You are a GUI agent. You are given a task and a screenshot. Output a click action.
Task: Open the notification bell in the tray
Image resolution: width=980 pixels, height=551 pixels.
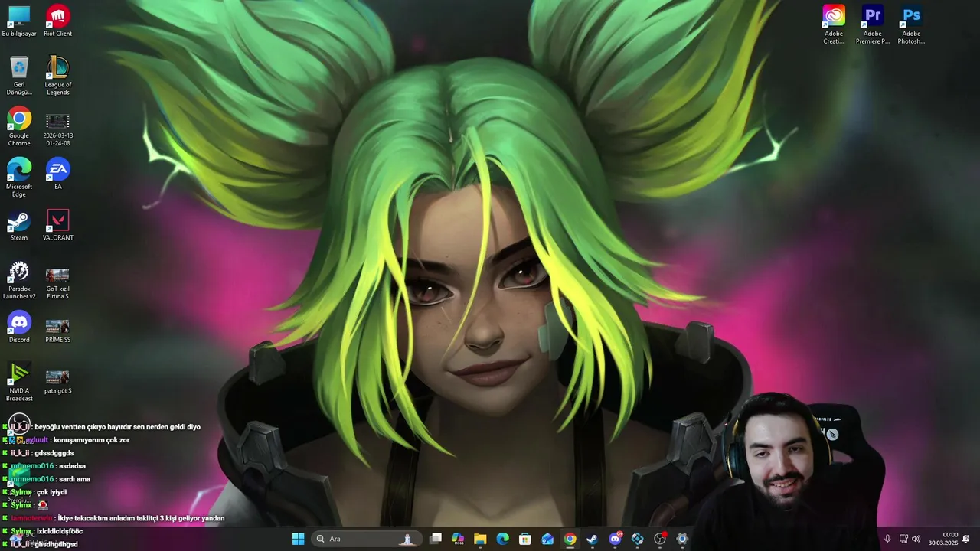966,539
